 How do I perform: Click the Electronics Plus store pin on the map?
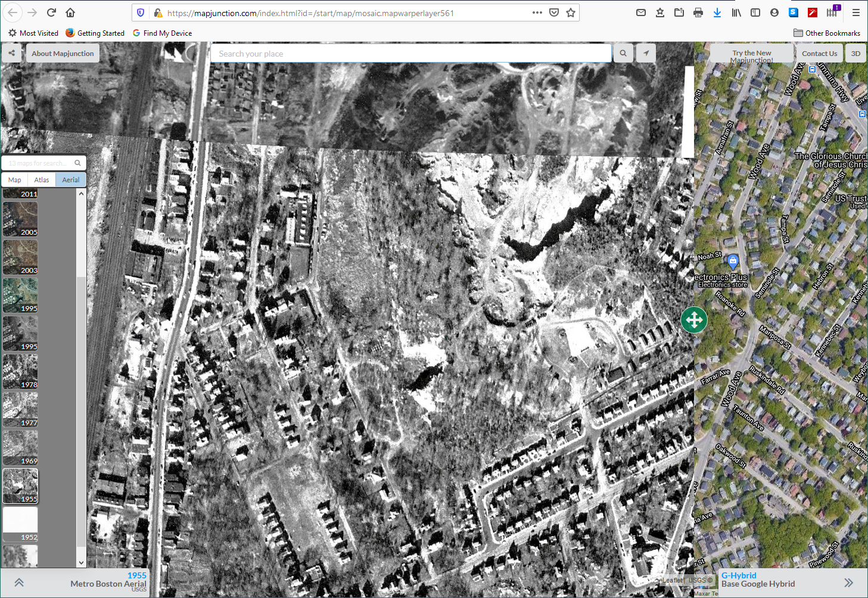(733, 261)
